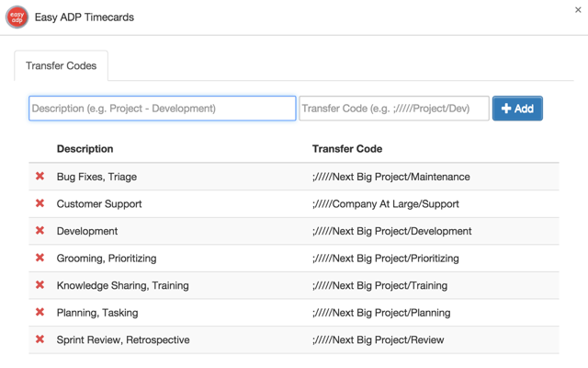The width and height of the screenshot is (588, 368).
Task: Click the Transfer Code column header
Action: 347,148
